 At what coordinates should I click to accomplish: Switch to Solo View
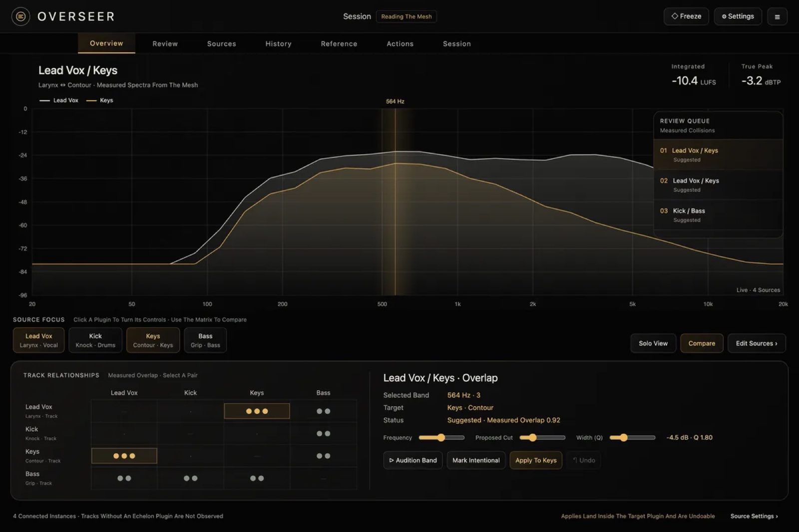click(x=653, y=343)
